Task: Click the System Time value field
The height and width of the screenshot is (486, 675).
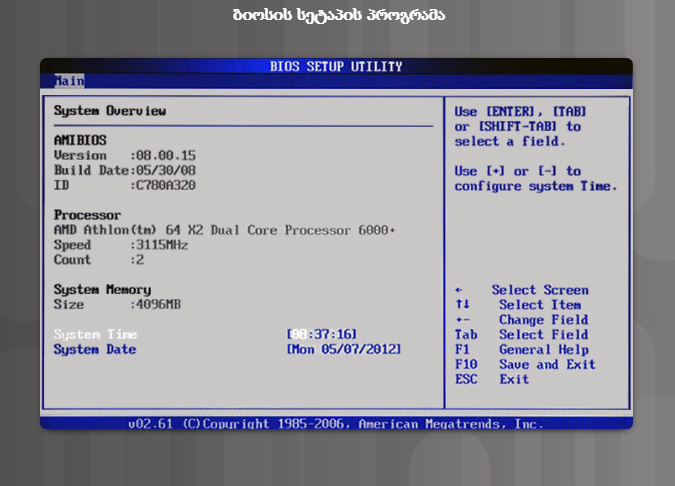Action: (321, 334)
